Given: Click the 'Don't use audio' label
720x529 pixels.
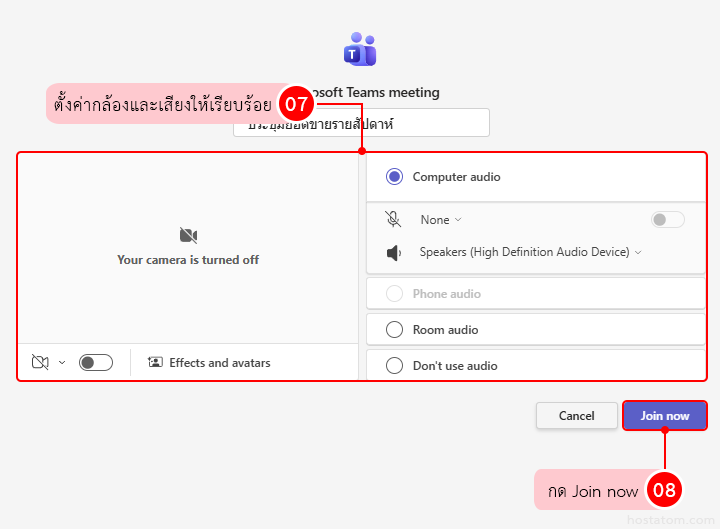Looking at the screenshot, I should 455,366.
